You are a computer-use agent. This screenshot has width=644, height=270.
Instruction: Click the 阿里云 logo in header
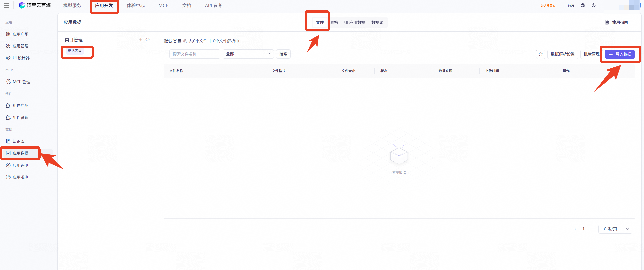coord(548,5)
